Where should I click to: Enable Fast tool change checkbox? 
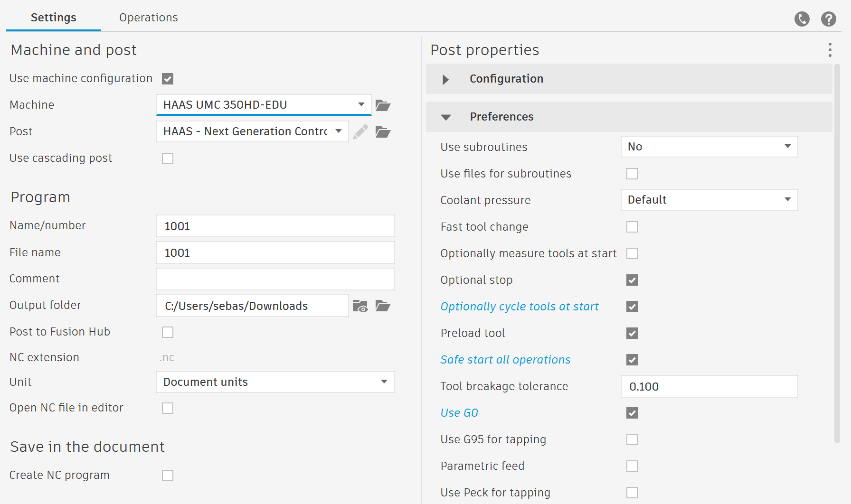632,227
